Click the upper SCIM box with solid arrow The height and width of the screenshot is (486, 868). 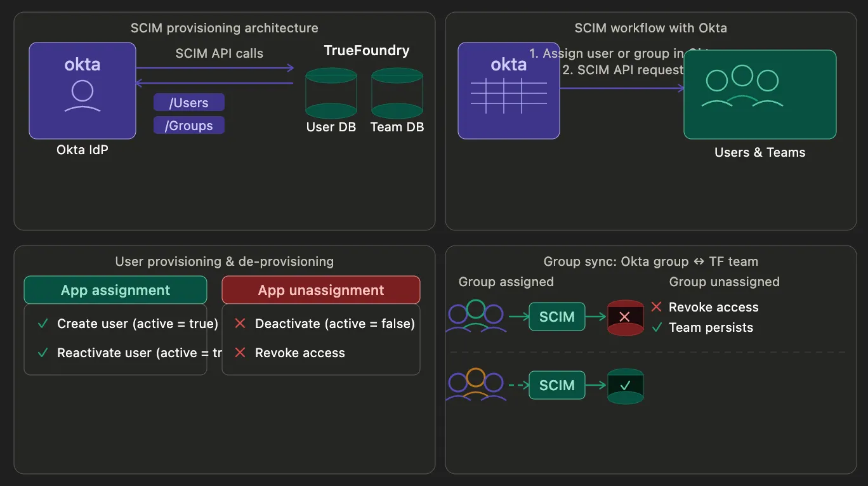557,317
